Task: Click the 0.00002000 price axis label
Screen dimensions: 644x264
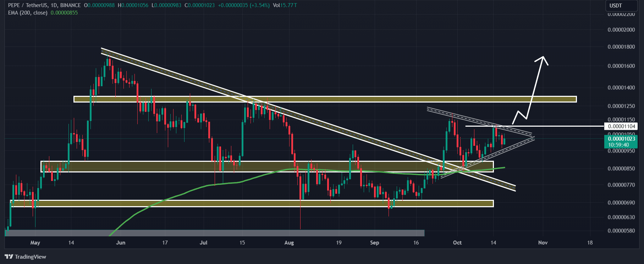Action: click(621, 30)
